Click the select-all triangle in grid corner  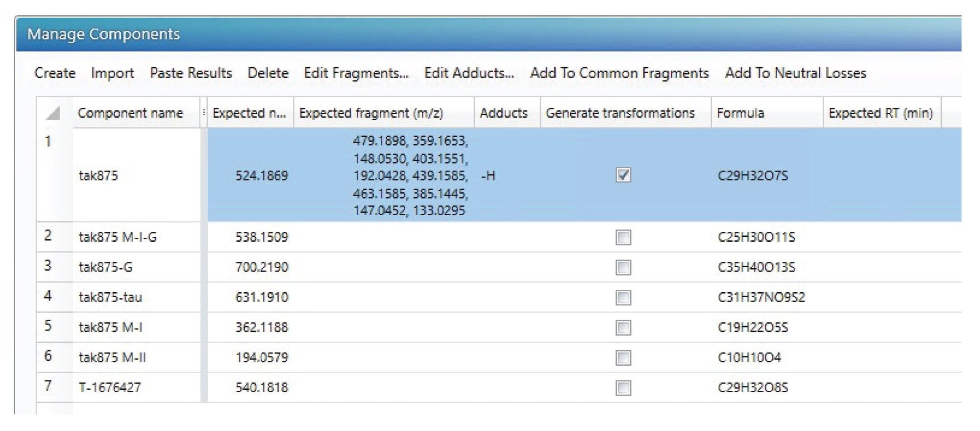coord(53,113)
